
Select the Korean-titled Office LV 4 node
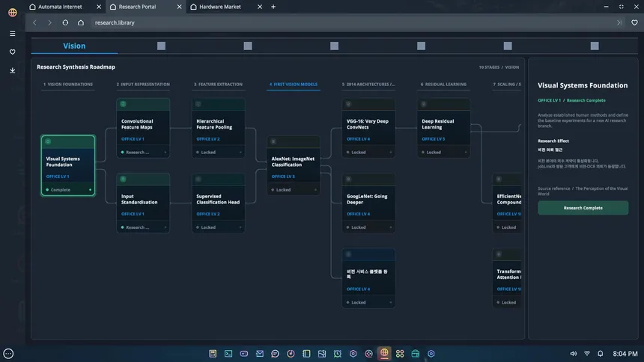(368, 278)
